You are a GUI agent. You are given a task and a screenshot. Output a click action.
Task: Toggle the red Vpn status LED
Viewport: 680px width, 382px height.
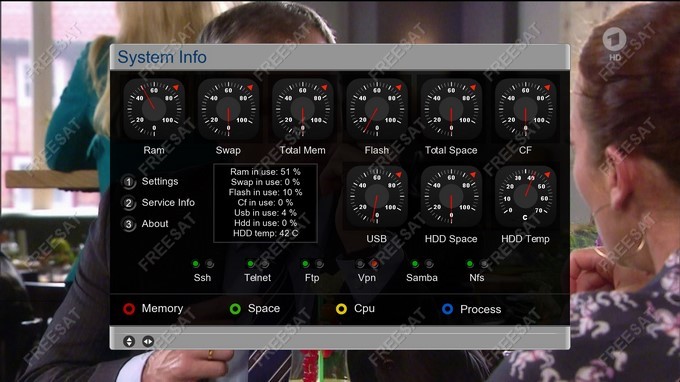[374, 264]
